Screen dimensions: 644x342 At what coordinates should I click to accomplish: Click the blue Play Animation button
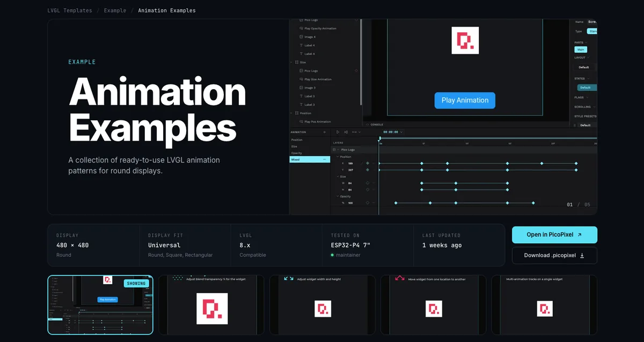[465, 100]
